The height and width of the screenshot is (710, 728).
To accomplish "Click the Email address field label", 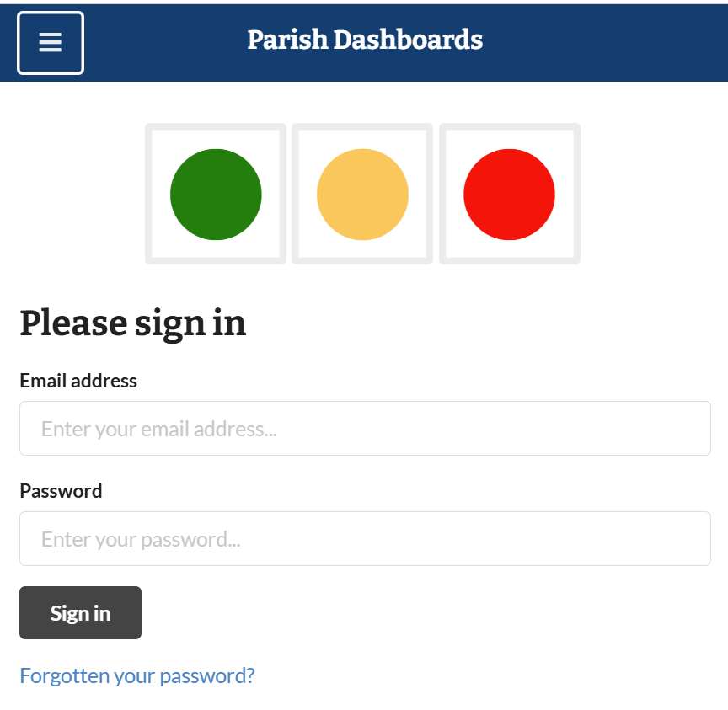I will click(78, 381).
